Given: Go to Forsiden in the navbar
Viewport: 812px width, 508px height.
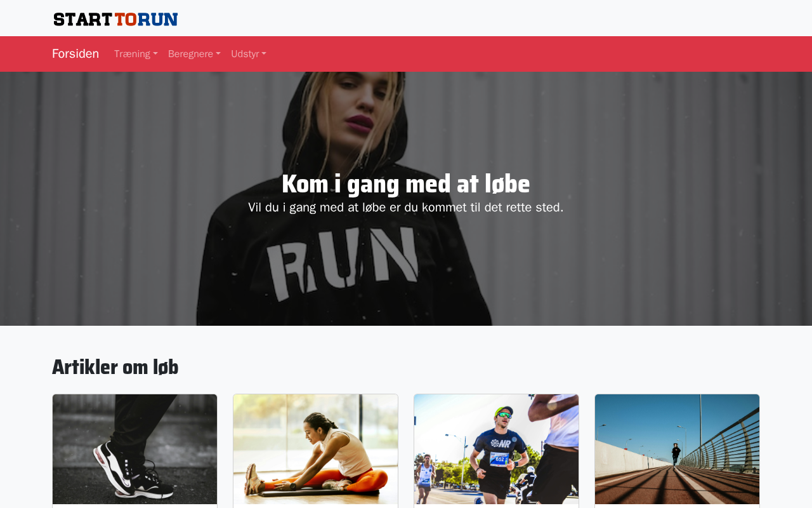Looking at the screenshot, I should pyautogui.click(x=75, y=54).
